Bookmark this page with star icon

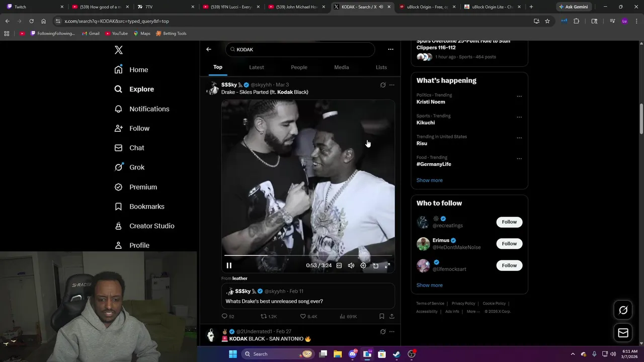click(x=547, y=21)
